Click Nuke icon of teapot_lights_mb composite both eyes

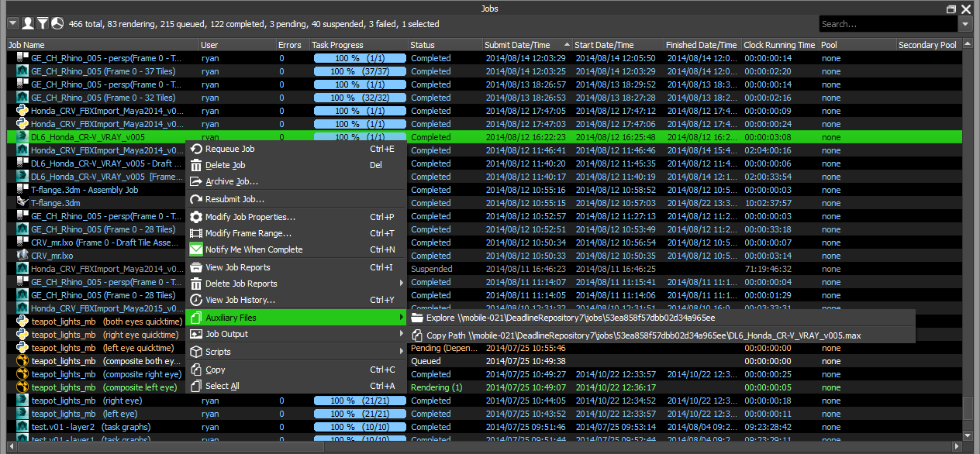(x=22, y=361)
